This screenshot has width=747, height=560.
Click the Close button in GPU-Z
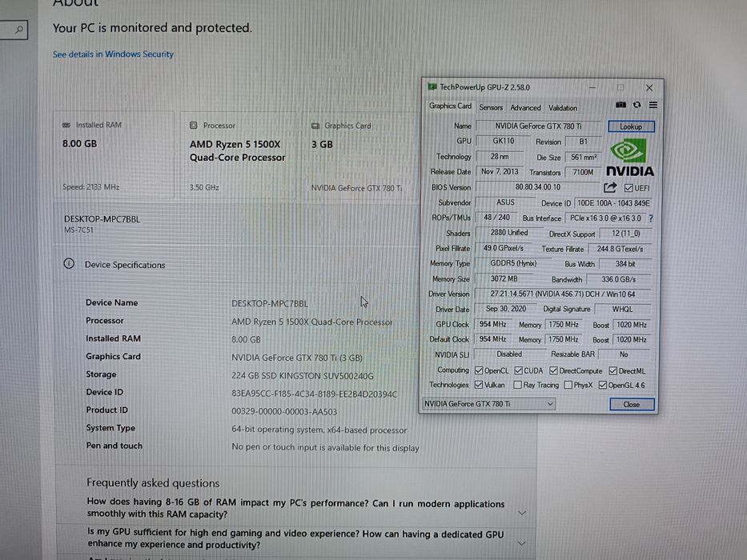(632, 404)
